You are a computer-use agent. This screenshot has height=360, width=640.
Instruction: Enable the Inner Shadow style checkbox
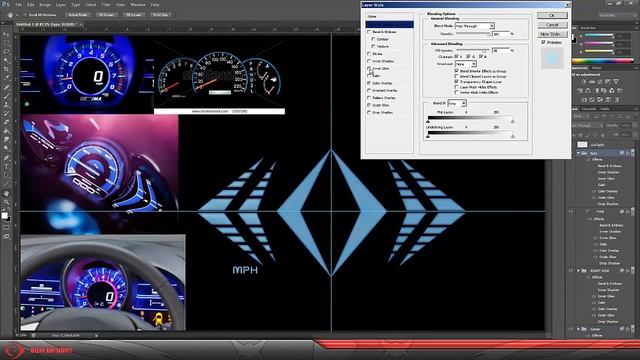pos(369,61)
